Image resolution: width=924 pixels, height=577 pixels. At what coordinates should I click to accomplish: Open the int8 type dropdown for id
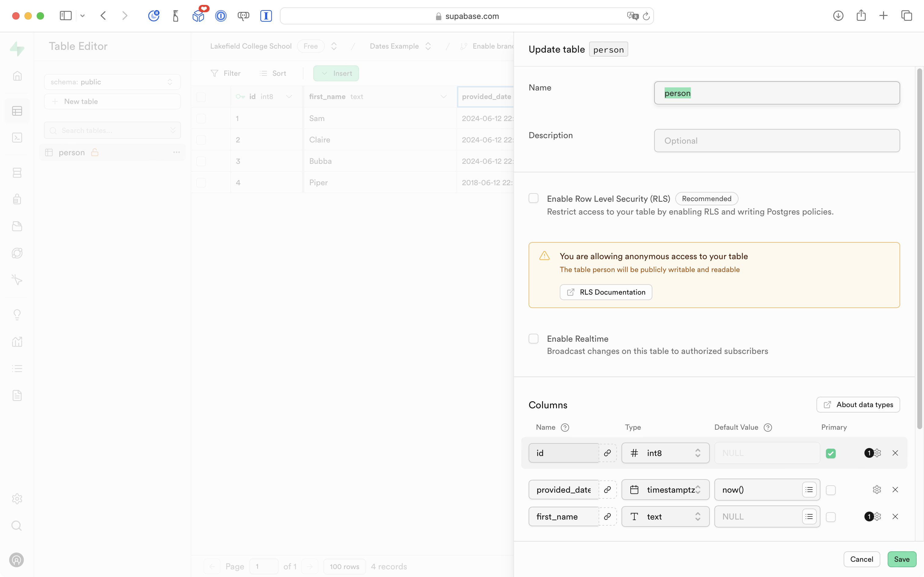665,453
